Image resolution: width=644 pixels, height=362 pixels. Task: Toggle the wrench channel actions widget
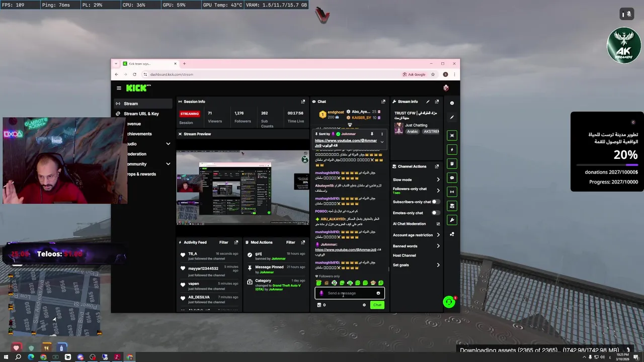452,220
